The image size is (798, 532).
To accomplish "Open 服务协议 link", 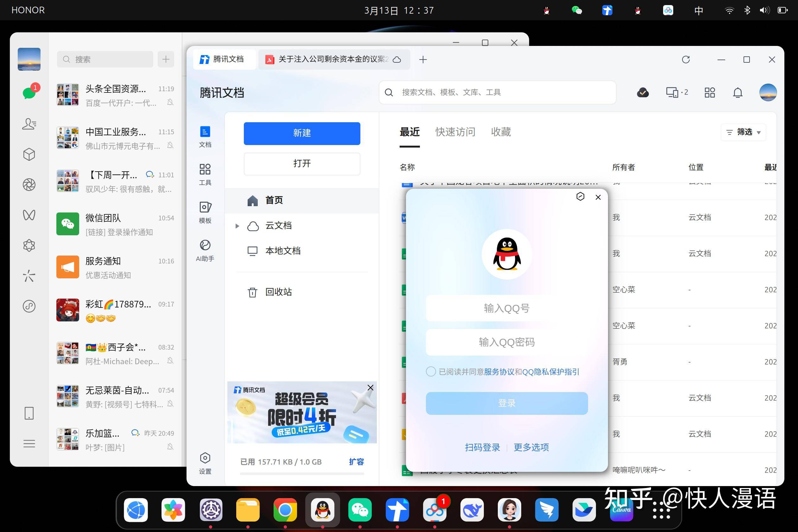I will tap(499, 372).
